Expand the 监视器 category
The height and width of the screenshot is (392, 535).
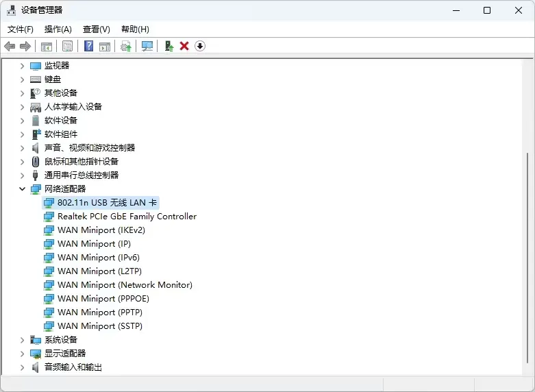point(22,66)
